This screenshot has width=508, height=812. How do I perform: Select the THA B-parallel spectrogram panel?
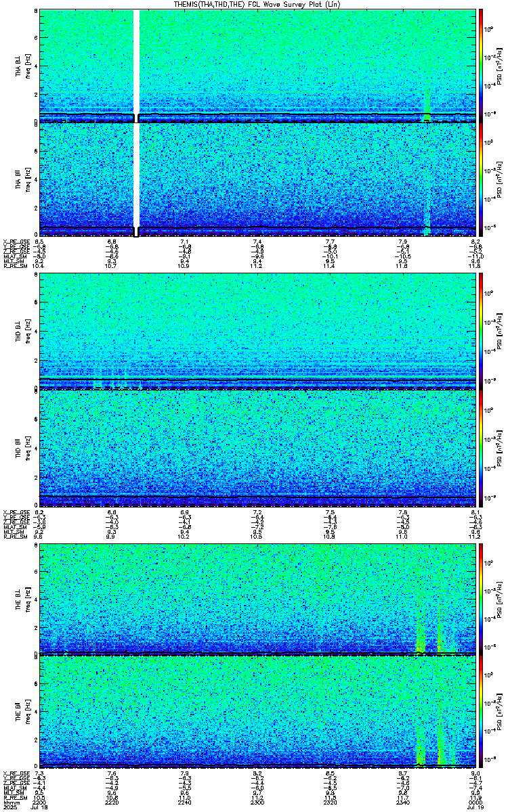pos(257,179)
